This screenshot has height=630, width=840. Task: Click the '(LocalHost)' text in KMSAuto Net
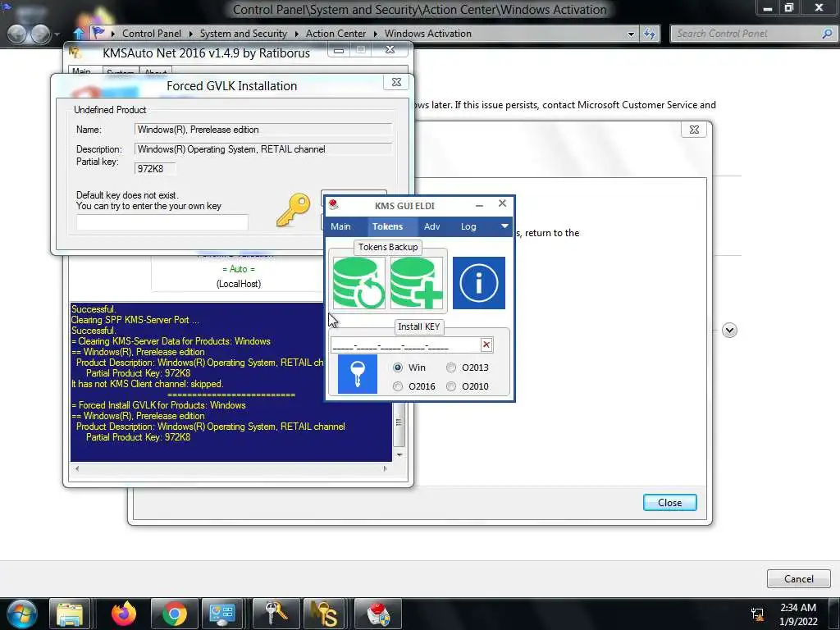pyautogui.click(x=239, y=284)
